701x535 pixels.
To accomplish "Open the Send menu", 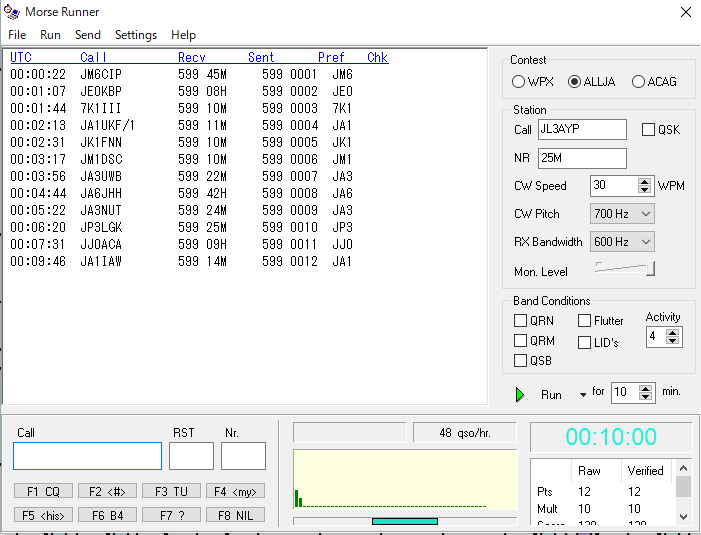I will [88, 35].
